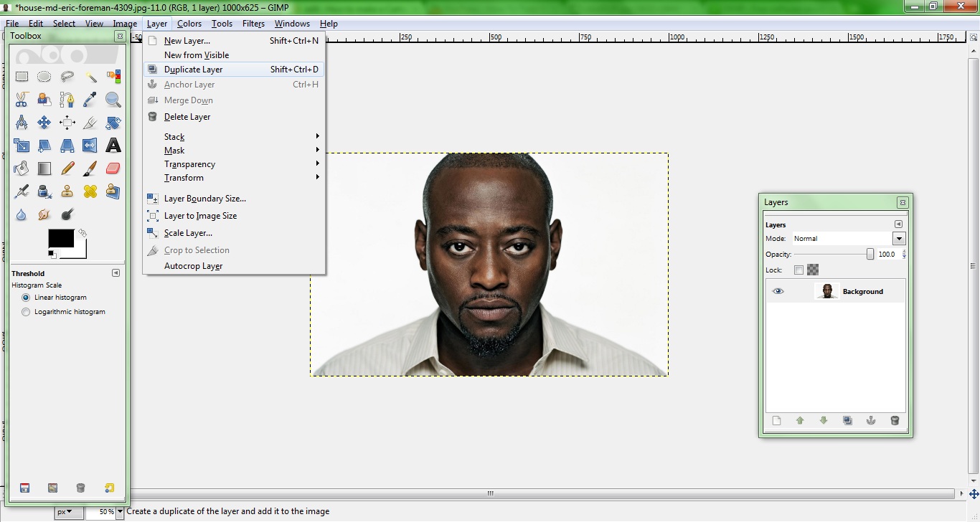The image size is (980, 522).
Task: Select the Rotate tool
Action: pos(113,123)
